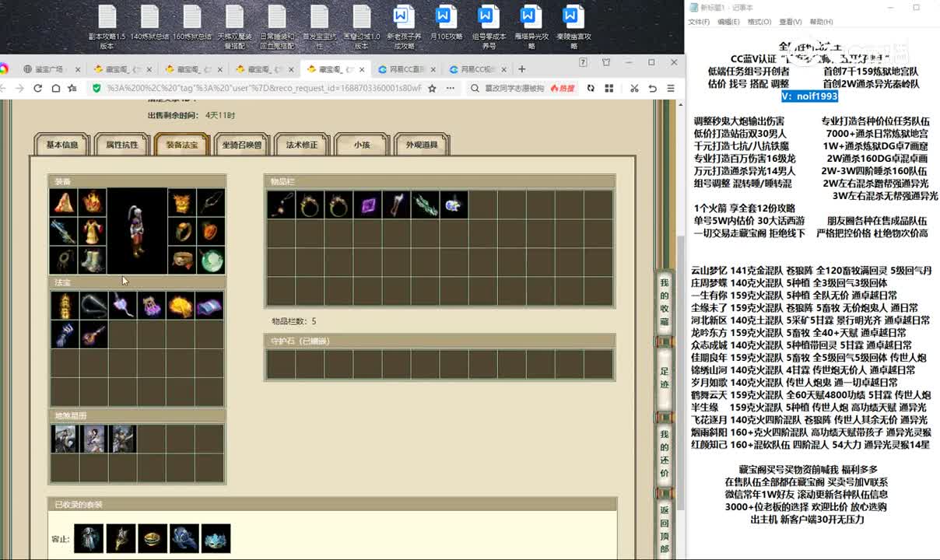Select the gold ring equipment icon
Screen dimensions: 940x560
click(182, 232)
